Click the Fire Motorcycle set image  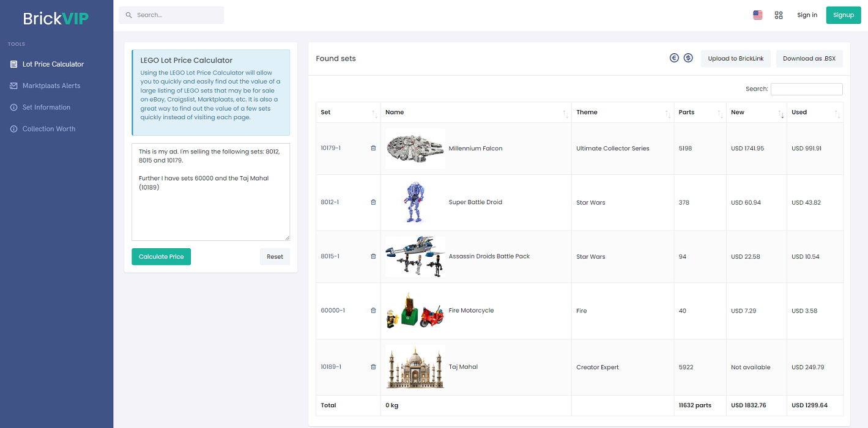pos(415,311)
